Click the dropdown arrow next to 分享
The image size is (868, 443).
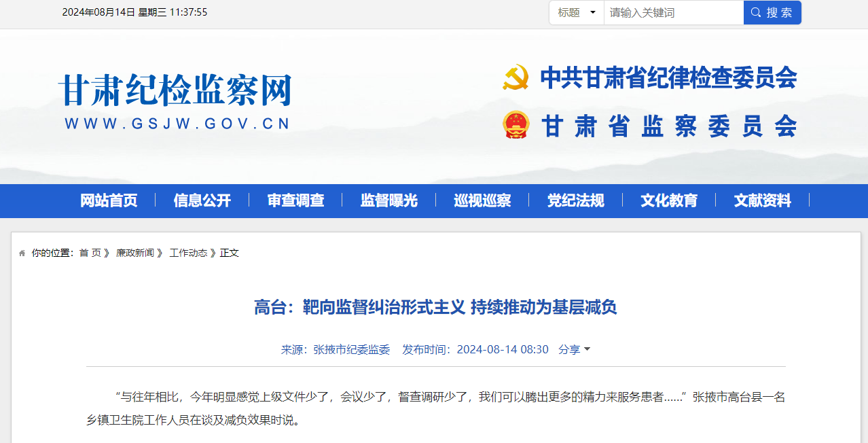point(587,349)
